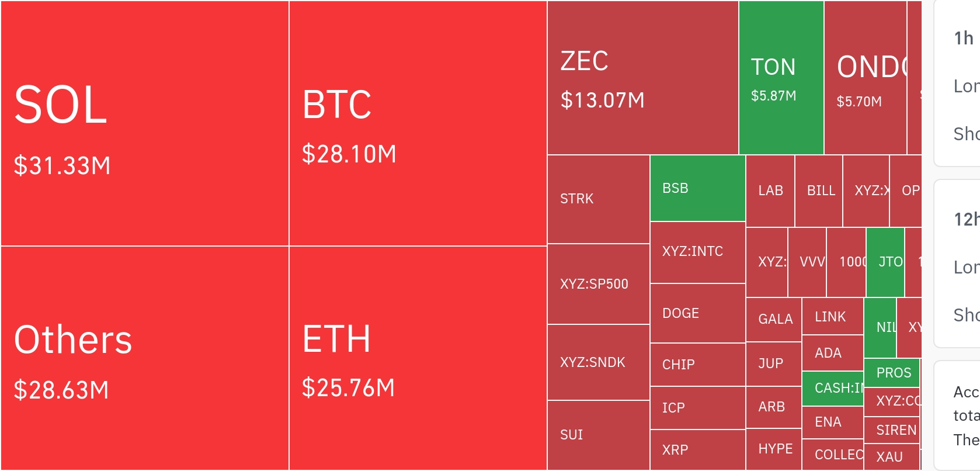Viewport: 980px width, 471px height.
Task: Open the HYPE tile
Action: pyautogui.click(x=774, y=449)
